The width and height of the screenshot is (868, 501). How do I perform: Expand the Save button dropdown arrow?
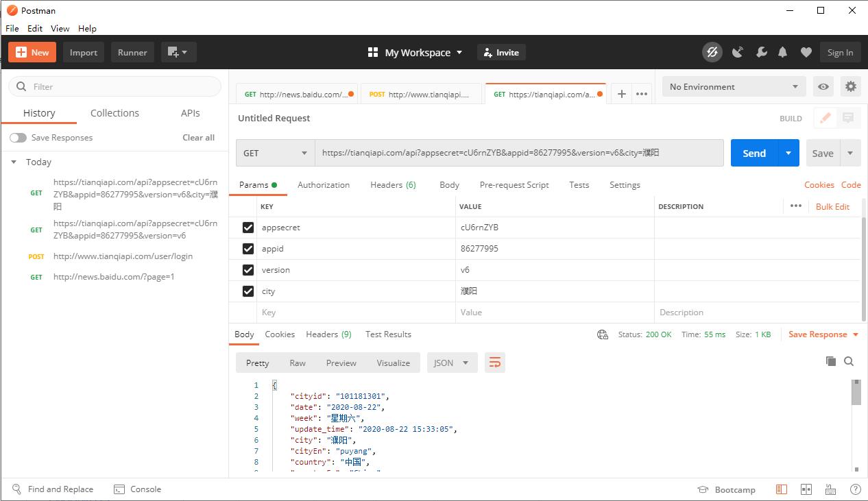coord(850,153)
